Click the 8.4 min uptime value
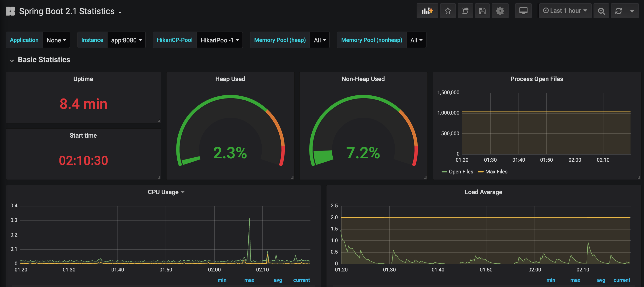The height and width of the screenshot is (287, 644). (83, 104)
